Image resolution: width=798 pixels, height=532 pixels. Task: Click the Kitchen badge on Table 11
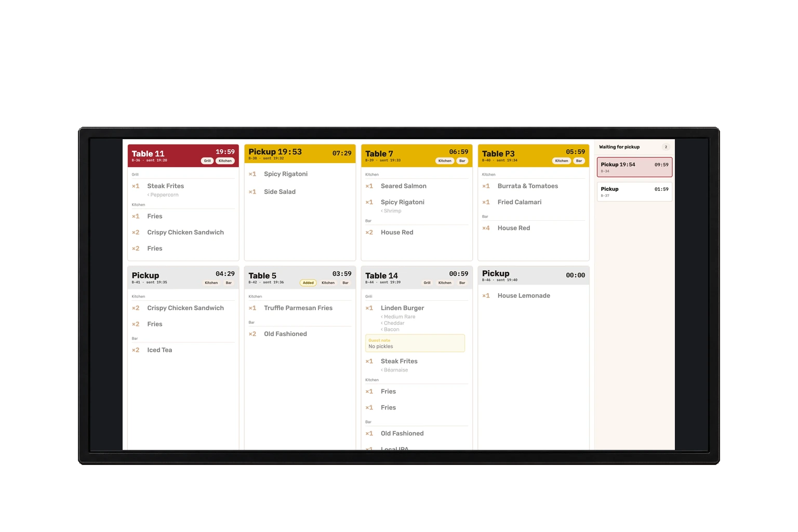225,161
